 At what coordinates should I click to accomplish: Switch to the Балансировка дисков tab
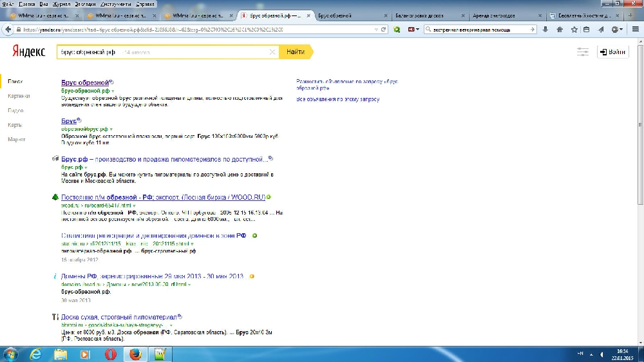[429, 15]
